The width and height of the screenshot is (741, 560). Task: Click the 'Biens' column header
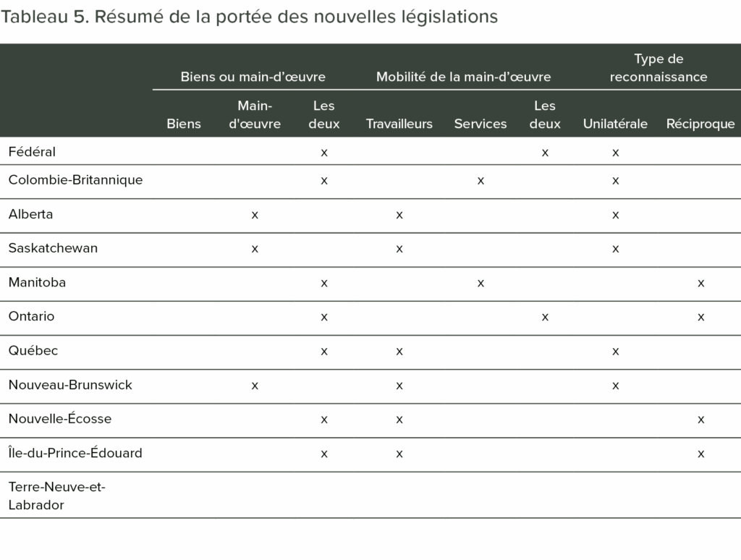tap(184, 124)
